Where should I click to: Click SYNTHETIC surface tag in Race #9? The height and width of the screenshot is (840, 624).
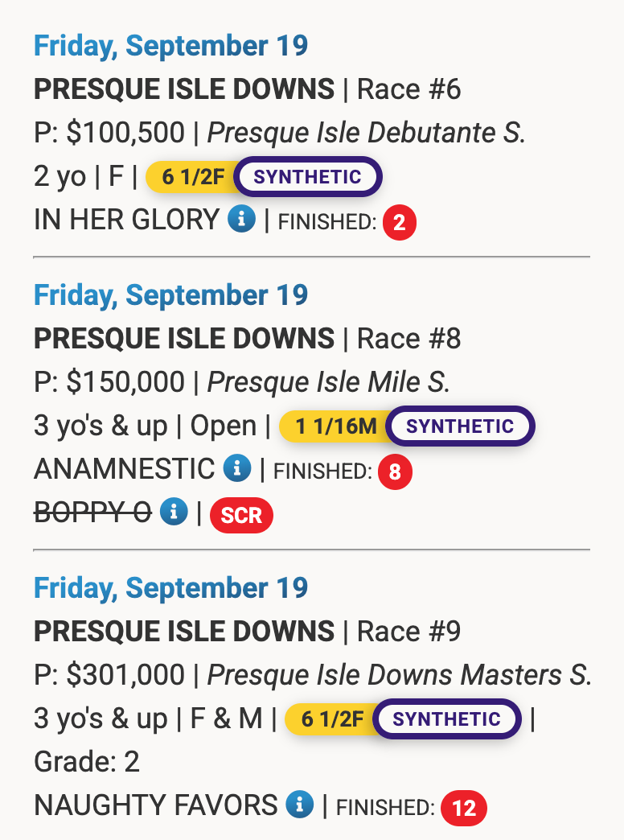coord(447,719)
